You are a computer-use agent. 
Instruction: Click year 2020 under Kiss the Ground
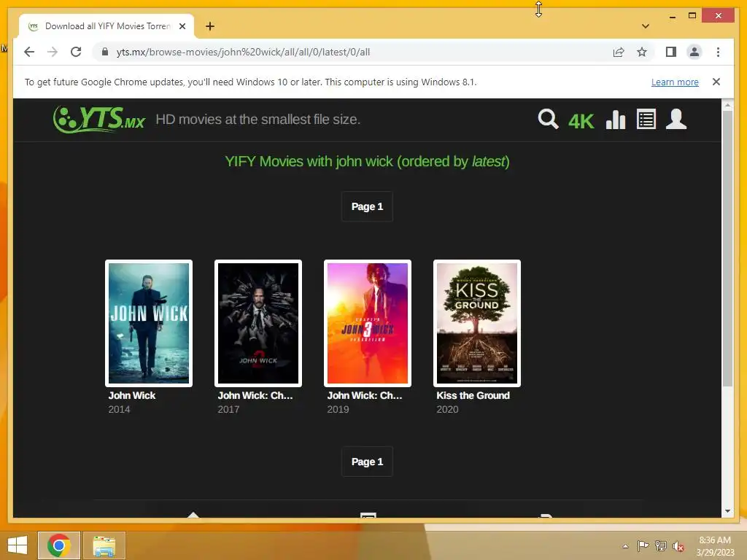(447, 410)
